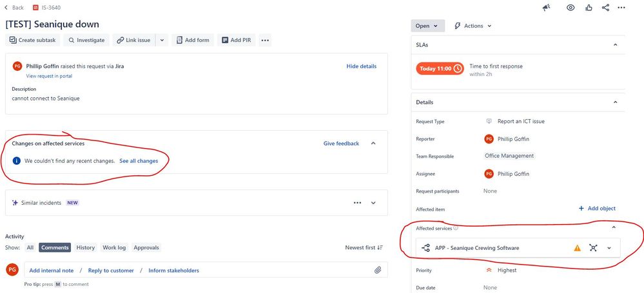The width and height of the screenshot is (644, 293).
Task: Click issue title [TEST] Seanique down
Action: click(x=52, y=24)
